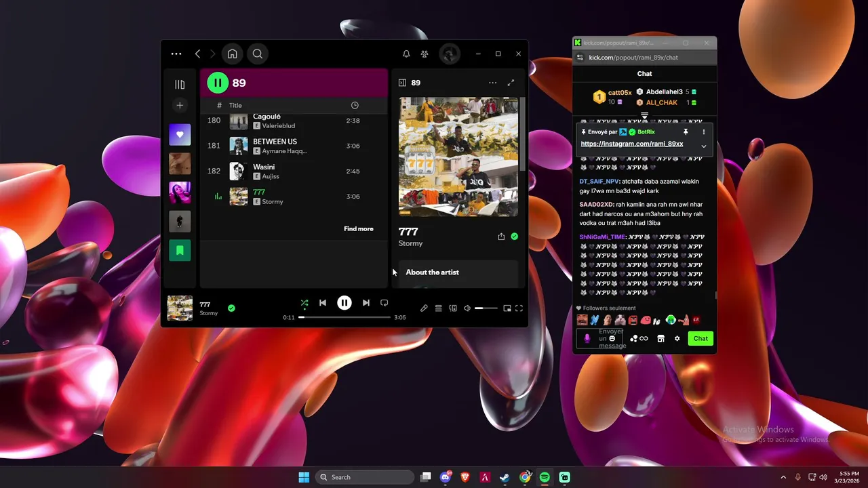Click the Kick chat message input
Image resolution: width=868 pixels, height=488 pixels.
click(x=601, y=338)
